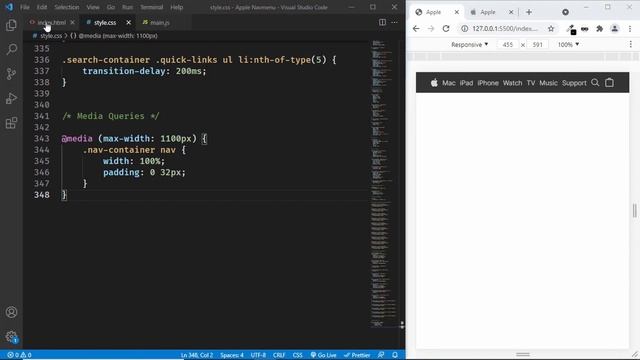Click the Media Queries comment line
The height and width of the screenshot is (360, 640).
(x=110, y=116)
